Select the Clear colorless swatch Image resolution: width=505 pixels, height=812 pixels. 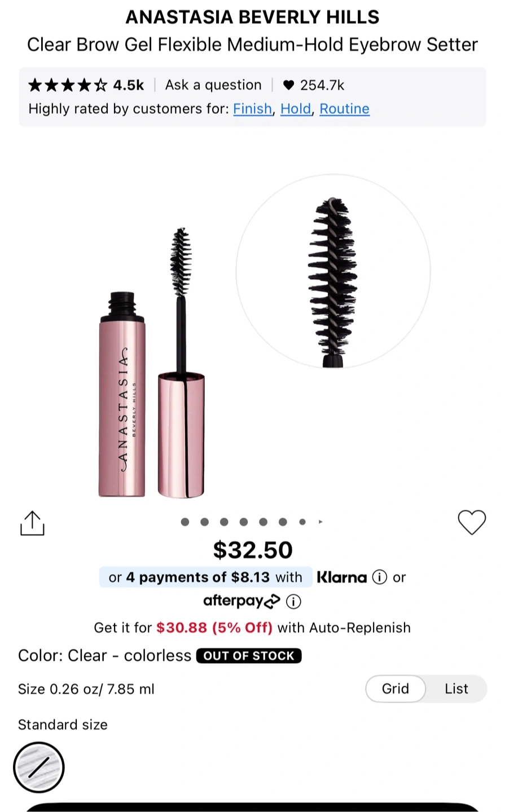tap(39, 767)
